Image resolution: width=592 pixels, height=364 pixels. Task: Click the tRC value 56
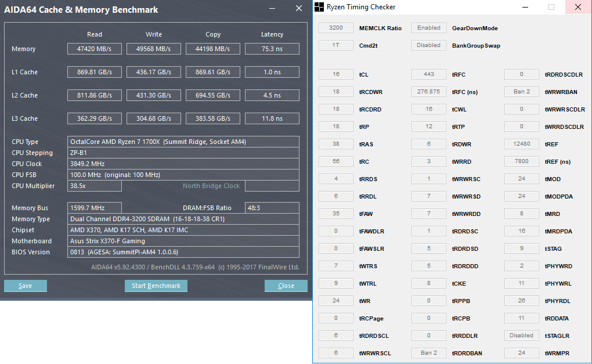[x=336, y=161]
